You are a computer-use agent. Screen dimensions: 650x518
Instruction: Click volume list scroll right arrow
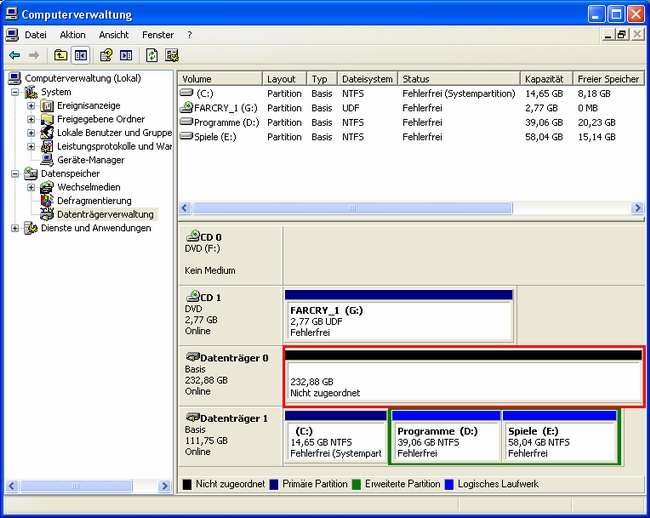pos(637,208)
